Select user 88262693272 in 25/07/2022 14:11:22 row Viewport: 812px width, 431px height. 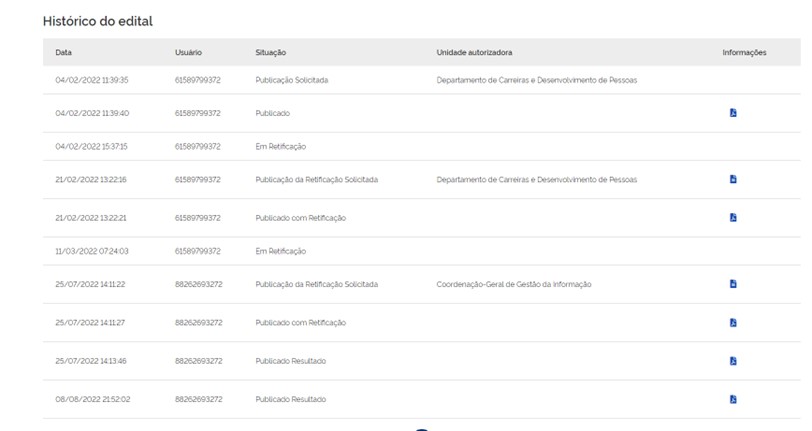(x=198, y=284)
